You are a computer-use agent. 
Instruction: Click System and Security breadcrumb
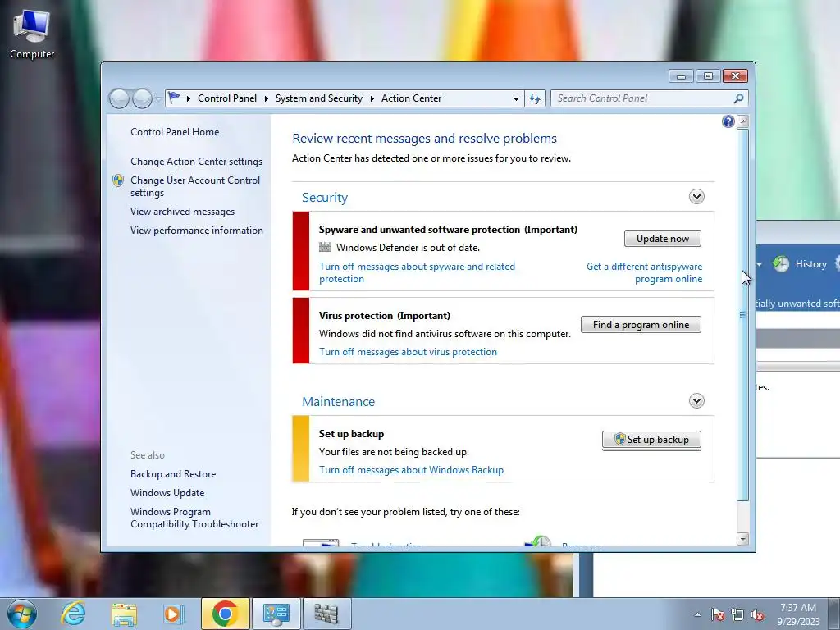point(319,98)
